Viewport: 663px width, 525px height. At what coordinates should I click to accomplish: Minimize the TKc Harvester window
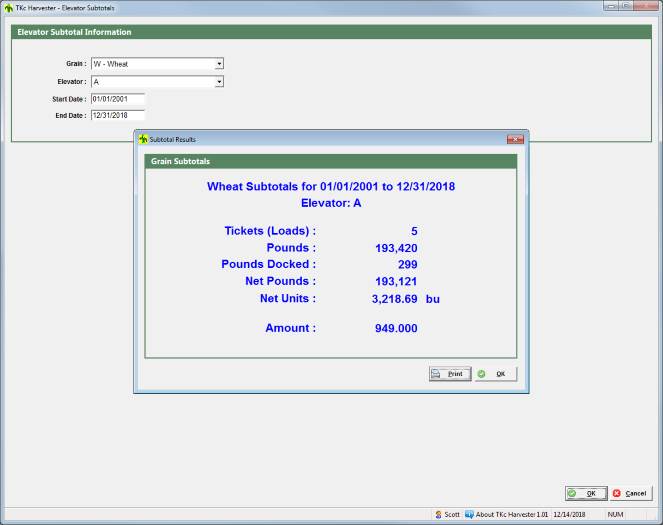[610, 6]
